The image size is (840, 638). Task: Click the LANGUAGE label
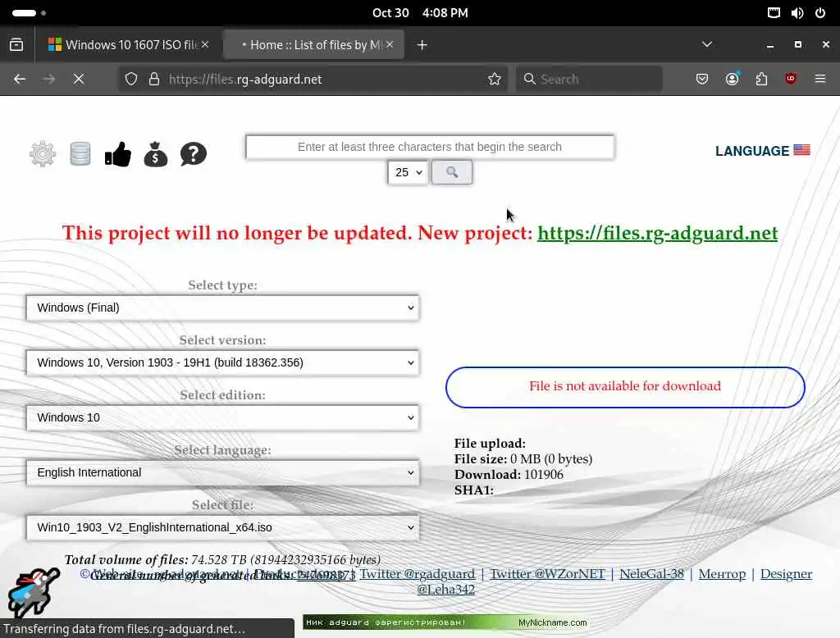pyautogui.click(x=752, y=151)
